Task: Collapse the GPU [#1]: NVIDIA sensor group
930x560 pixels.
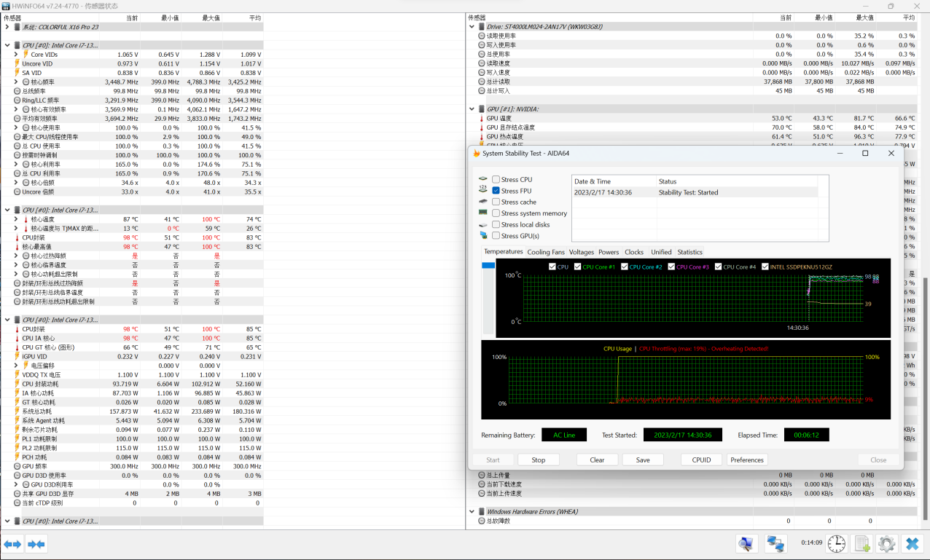Action: (472, 109)
